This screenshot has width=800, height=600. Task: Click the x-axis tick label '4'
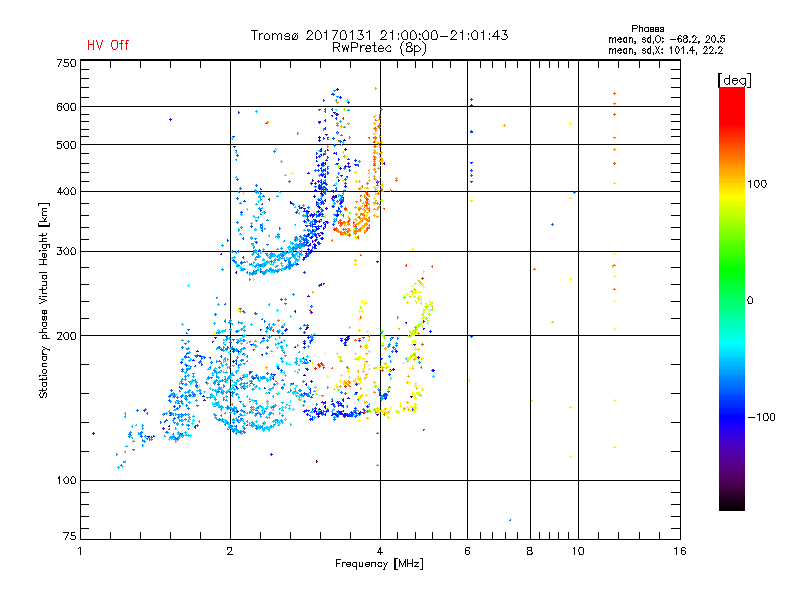pyautogui.click(x=380, y=551)
